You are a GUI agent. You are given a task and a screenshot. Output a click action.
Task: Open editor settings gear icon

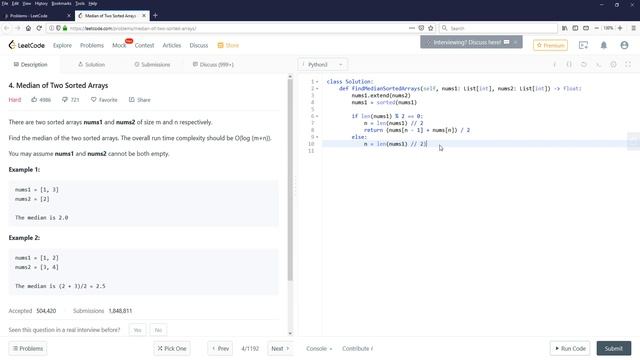pos(613,64)
